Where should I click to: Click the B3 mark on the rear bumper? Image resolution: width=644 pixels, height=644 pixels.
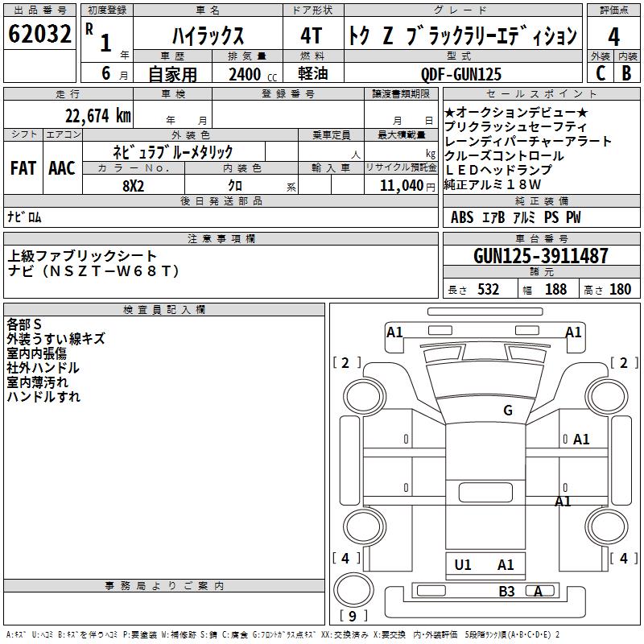click(506, 592)
